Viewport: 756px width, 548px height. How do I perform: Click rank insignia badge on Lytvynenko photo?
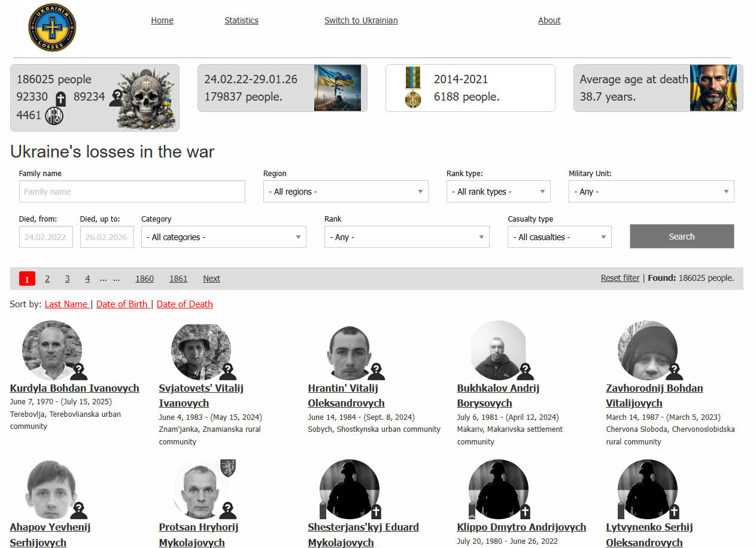(x=621, y=511)
